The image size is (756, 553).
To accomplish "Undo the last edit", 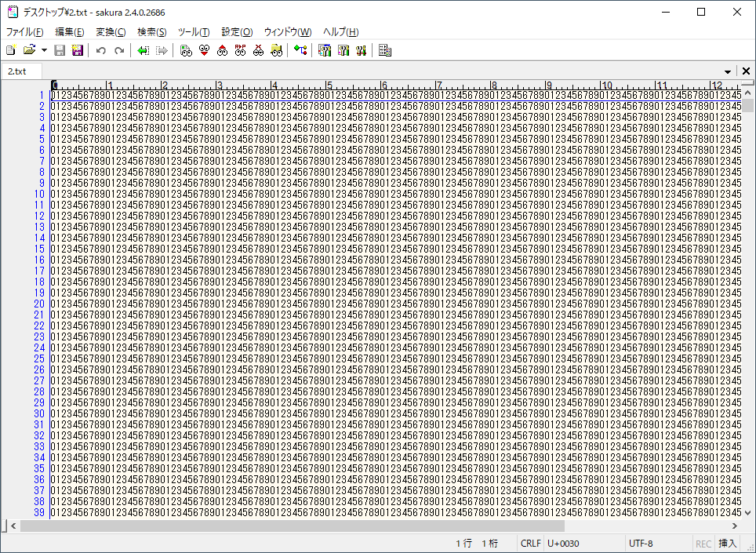I will pyautogui.click(x=100, y=50).
